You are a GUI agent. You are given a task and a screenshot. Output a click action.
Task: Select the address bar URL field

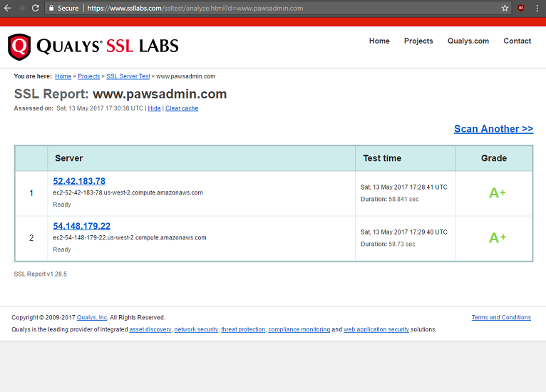pos(278,8)
